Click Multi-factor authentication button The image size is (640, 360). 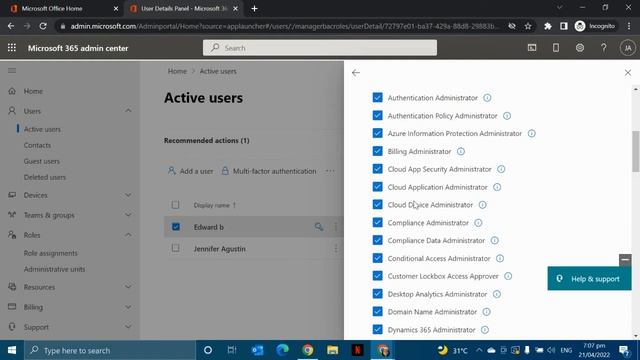[x=269, y=171]
